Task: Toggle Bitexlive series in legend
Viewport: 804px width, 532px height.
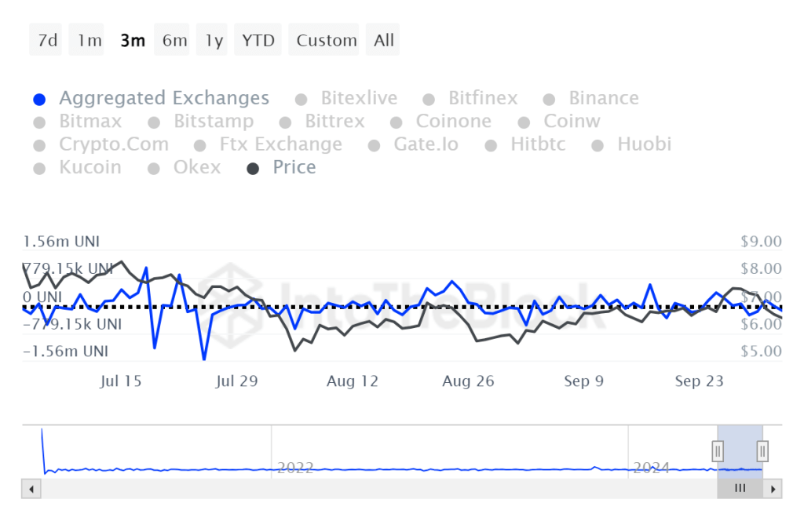Action: click(x=346, y=98)
